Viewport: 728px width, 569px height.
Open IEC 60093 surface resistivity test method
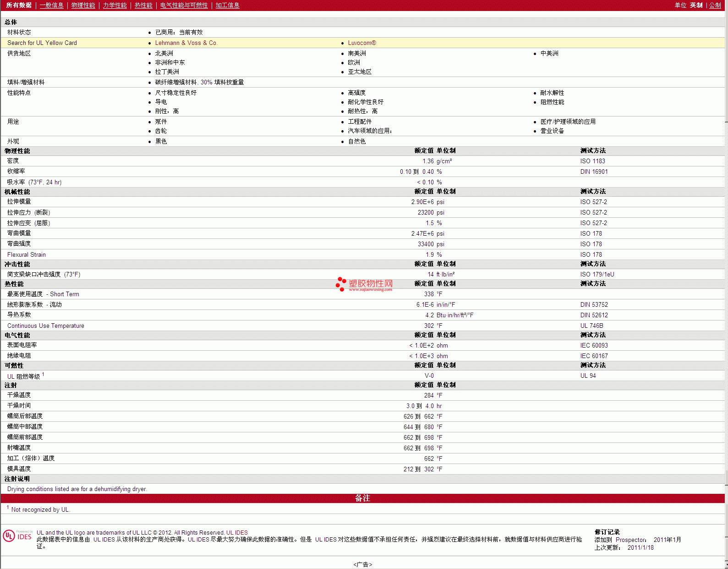click(x=594, y=346)
